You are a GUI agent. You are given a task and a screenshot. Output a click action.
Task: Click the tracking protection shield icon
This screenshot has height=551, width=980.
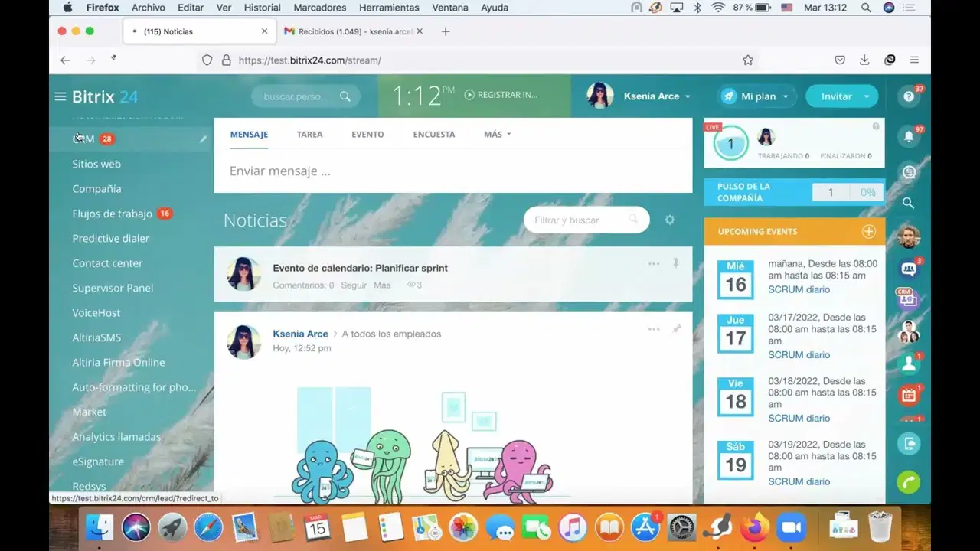[x=207, y=60]
